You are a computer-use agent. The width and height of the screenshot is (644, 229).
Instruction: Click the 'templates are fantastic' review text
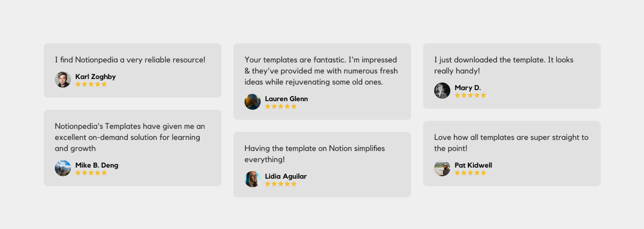[321, 71]
